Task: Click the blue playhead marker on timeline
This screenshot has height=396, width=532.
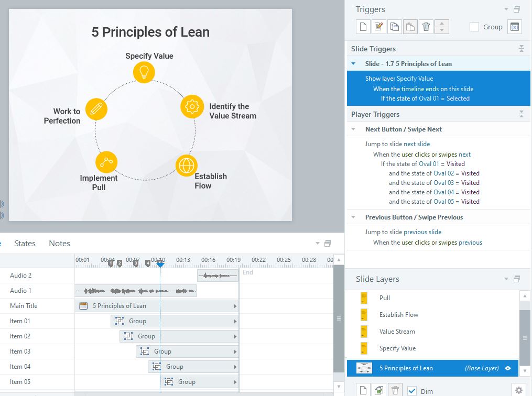Action: (x=160, y=265)
